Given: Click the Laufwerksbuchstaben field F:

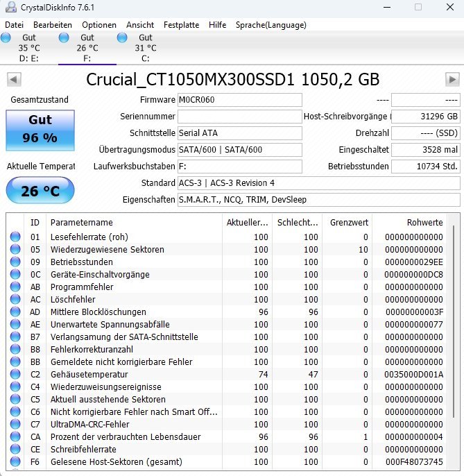Looking at the screenshot, I should click(x=240, y=167).
